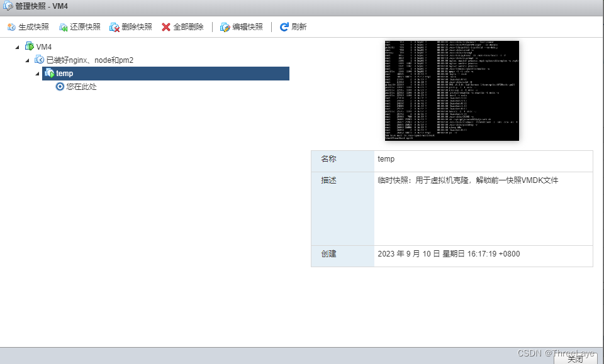
Task: Select snapshot 已装好nginx、node和pm2
Action: pos(90,60)
